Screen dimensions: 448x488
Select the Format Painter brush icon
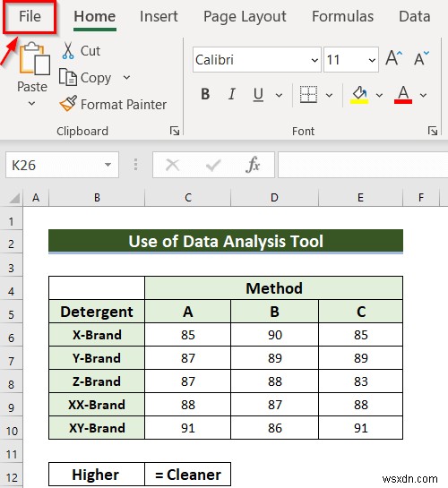coord(68,104)
